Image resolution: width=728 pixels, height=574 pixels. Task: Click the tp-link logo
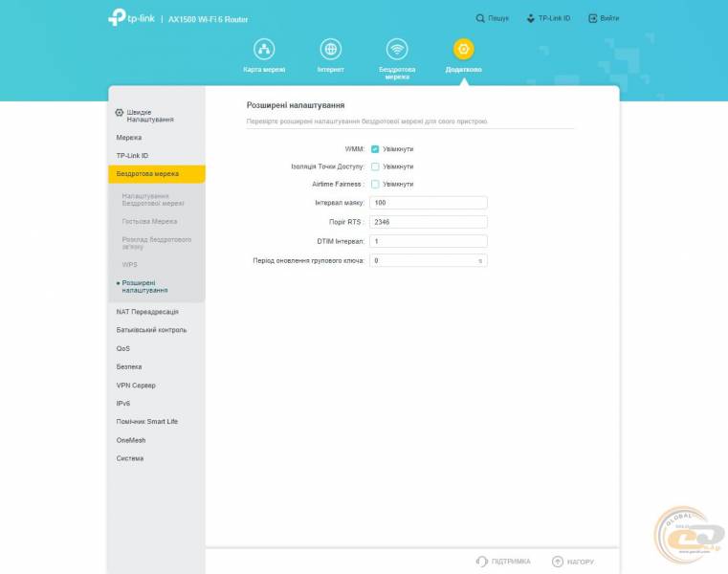[131, 17]
